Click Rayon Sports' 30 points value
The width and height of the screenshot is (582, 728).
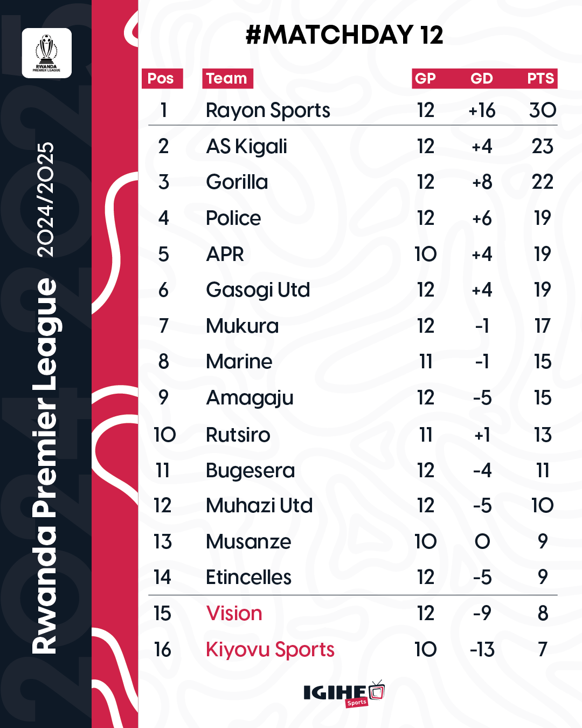coord(543,111)
